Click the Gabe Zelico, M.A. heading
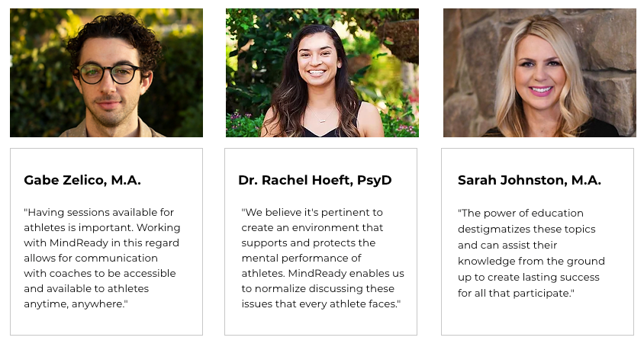Screen dimensions: 644x347 click(x=82, y=180)
